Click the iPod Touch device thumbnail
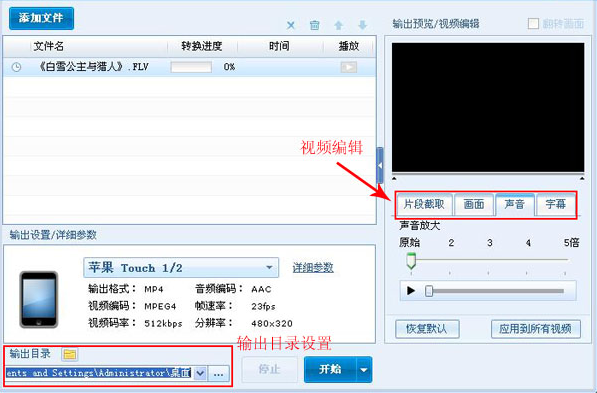The height and width of the screenshot is (393, 597). coord(39,299)
